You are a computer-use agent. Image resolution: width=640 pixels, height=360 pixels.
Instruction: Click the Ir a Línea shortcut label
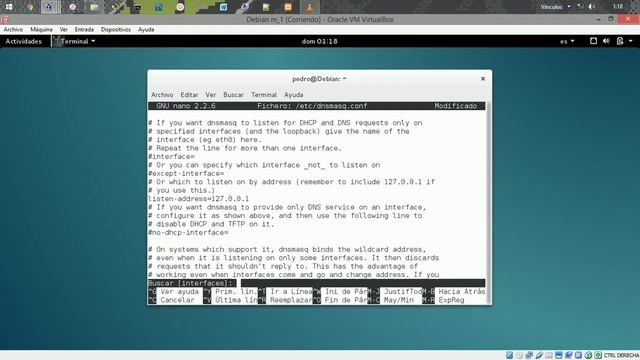[x=291, y=291]
